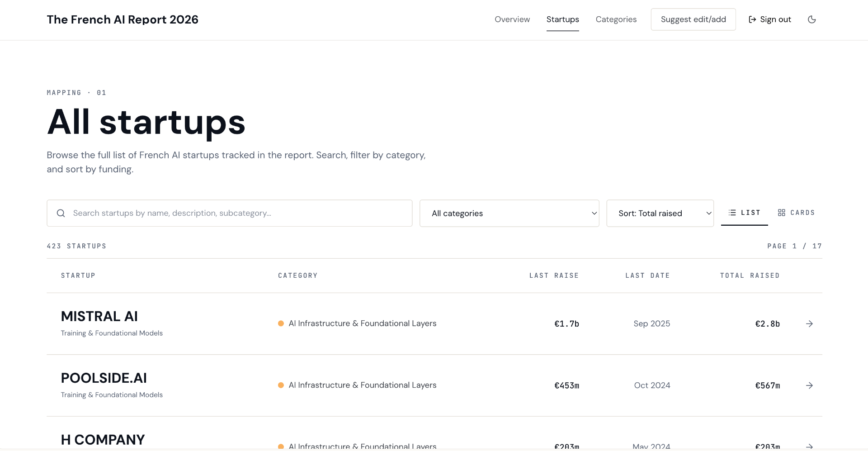Click the 423 STARTUPS count label

point(77,246)
